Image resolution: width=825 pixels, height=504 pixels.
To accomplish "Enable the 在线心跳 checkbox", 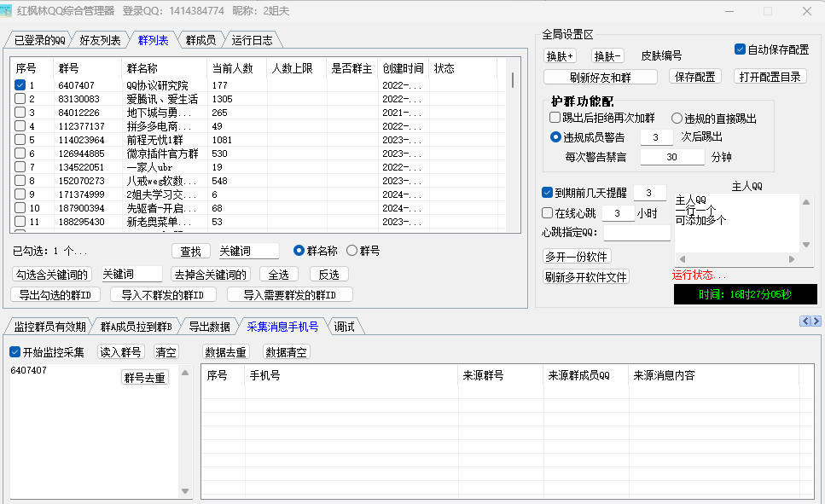I will pos(548,212).
